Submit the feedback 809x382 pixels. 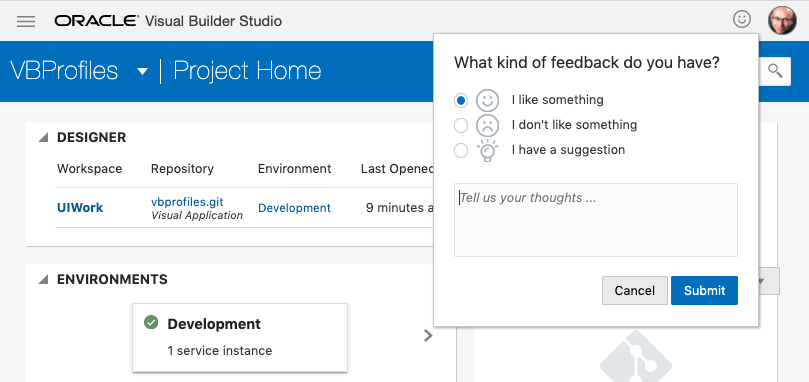pos(704,290)
